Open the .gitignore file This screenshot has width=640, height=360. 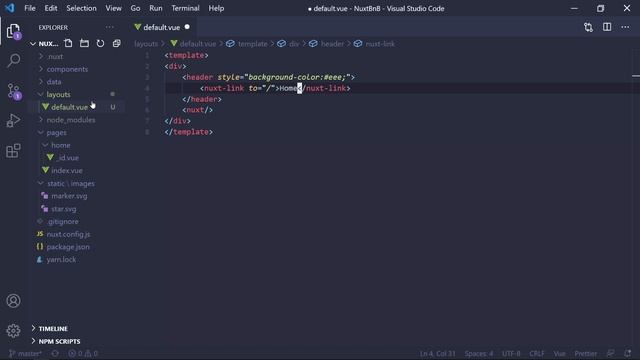pos(63,221)
